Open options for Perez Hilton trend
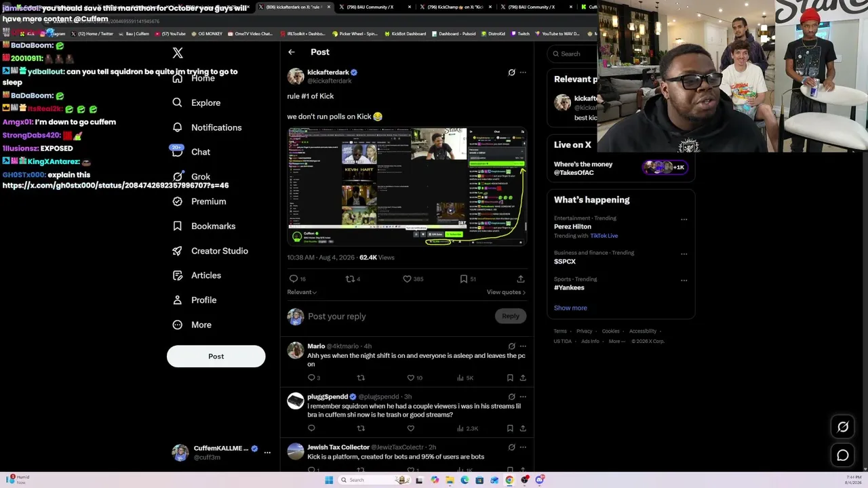868x488 pixels. pyautogui.click(x=684, y=220)
